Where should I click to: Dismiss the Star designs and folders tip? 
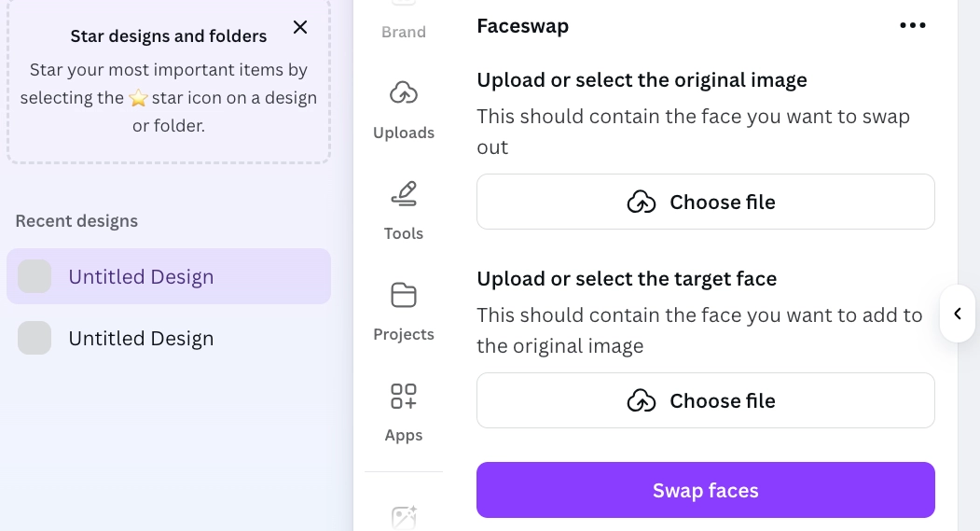(x=300, y=28)
